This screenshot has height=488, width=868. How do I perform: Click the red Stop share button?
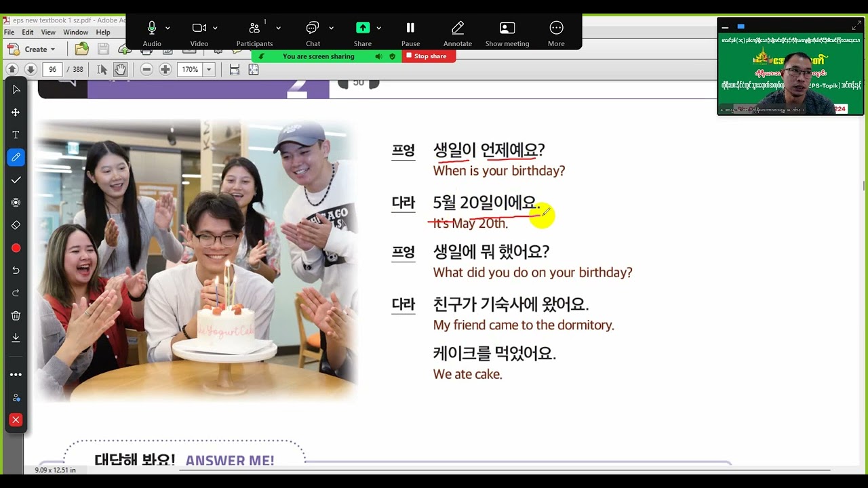pyautogui.click(x=429, y=56)
